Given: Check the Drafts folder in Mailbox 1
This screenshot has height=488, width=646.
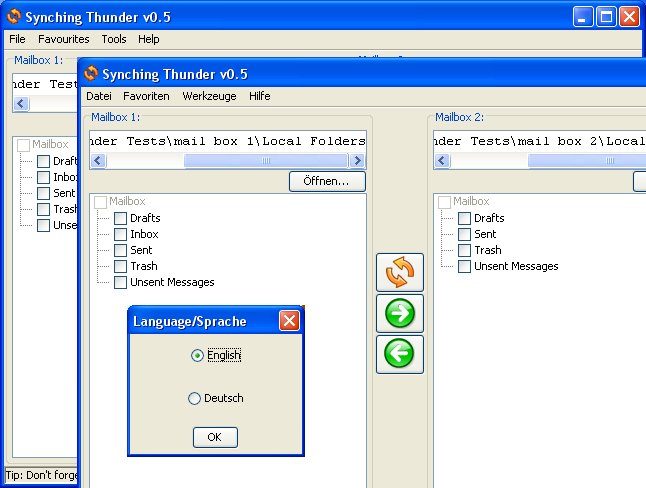Looking at the screenshot, I should [x=121, y=218].
